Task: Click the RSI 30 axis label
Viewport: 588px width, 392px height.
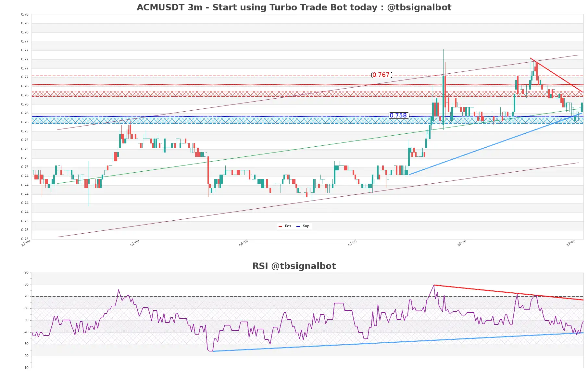Action: [26, 344]
